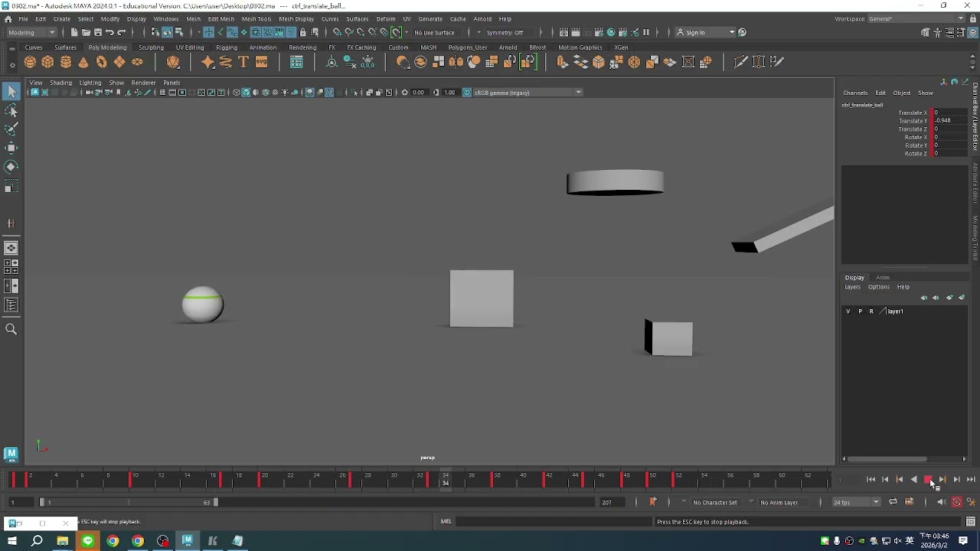The image size is (980, 551).
Task: Select the Move tool in the toolbox
Action: 11,148
